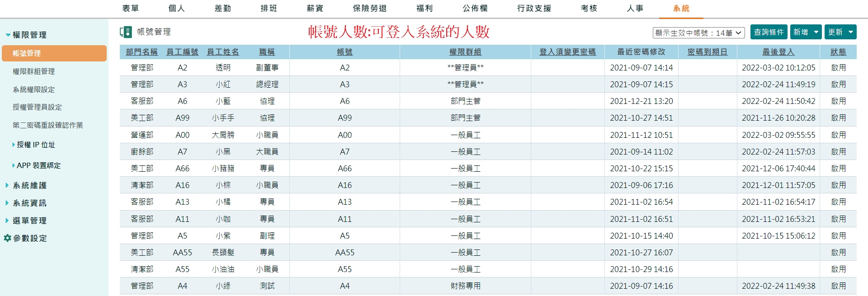Open the 人事 top menu
Screen dimensions: 868x296
click(635, 8)
